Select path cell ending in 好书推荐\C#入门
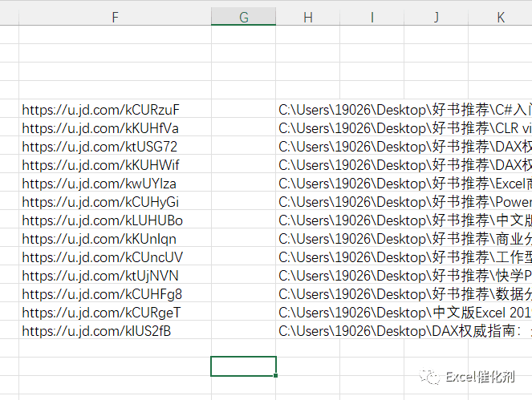532x400 pixels. point(404,108)
